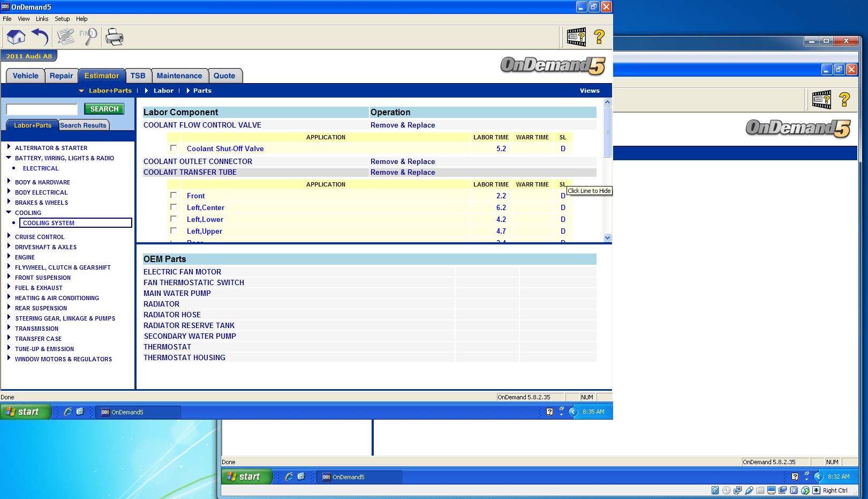Click the search text input field
The height and width of the screenshot is (499, 868).
pos(42,109)
